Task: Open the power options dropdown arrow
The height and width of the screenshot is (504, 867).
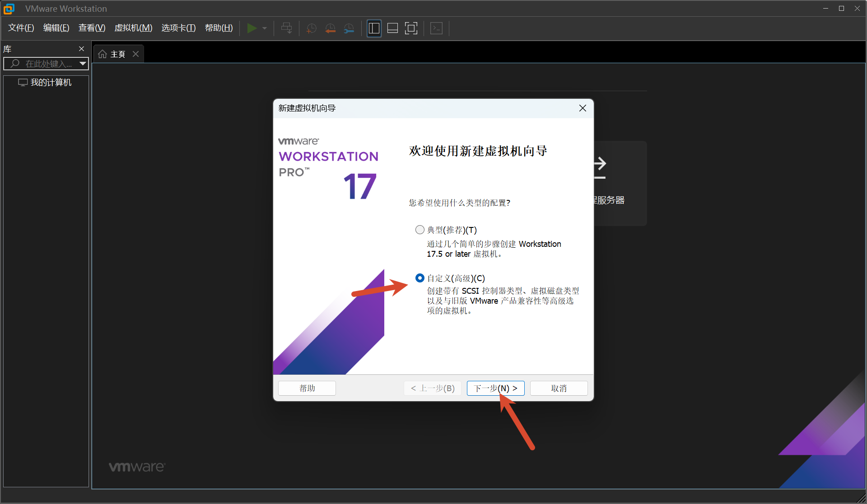Action: pos(265,28)
